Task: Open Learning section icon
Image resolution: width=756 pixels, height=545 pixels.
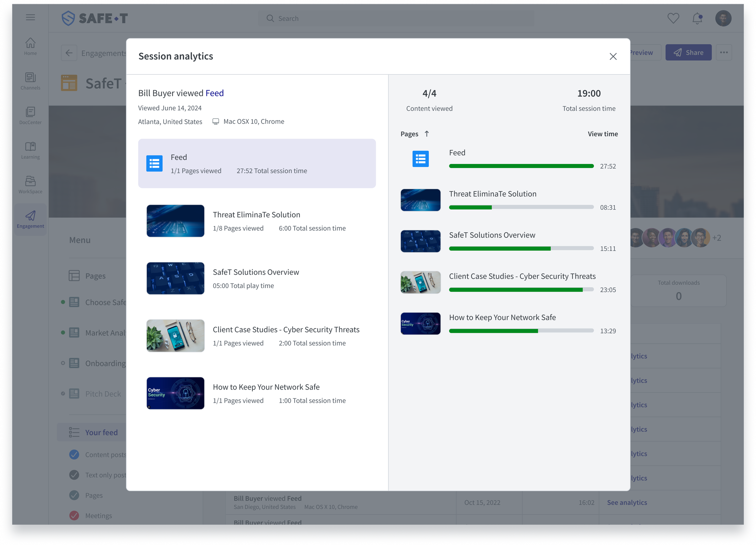Action: [x=30, y=150]
